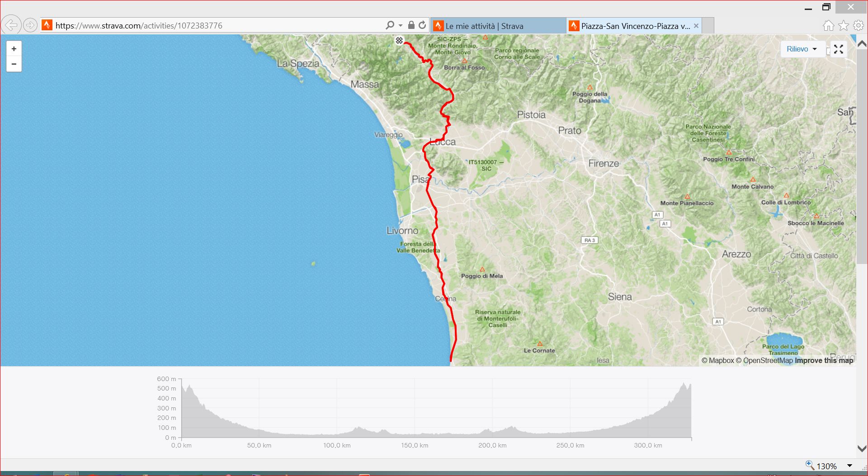Zoom in the map with plus button
Viewport: 868px width, 476px height.
pyautogui.click(x=14, y=49)
